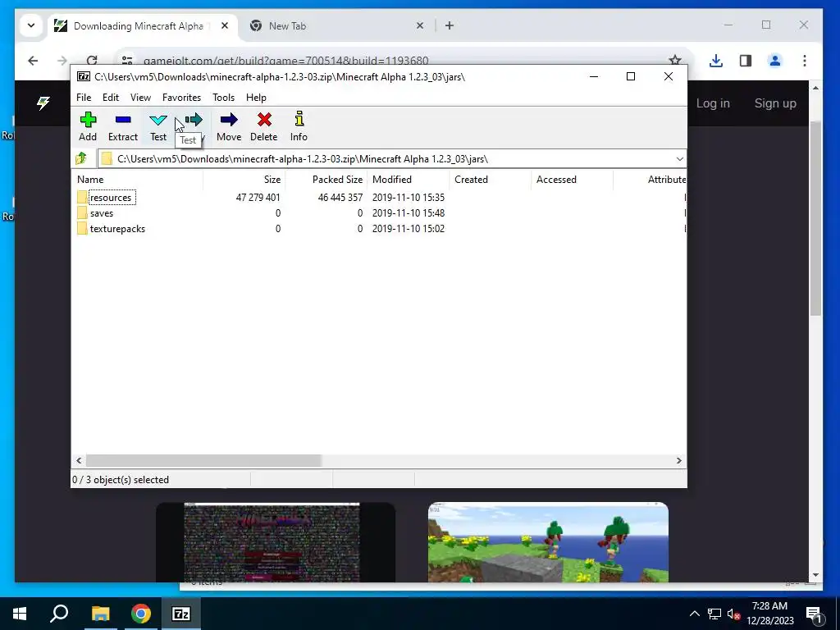Sort by Modified column header
The width and height of the screenshot is (840, 630).
(409, 180)
